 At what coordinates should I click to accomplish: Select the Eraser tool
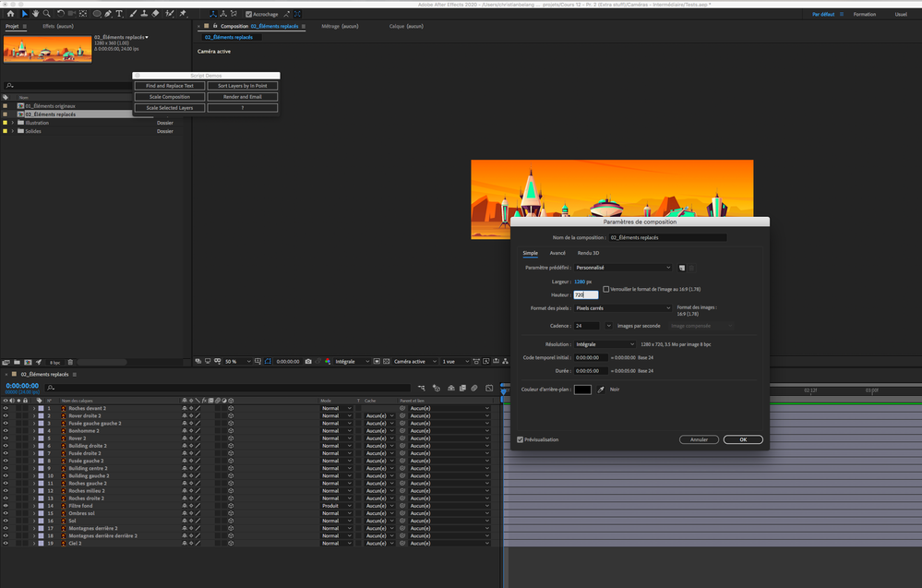[155, 14]
